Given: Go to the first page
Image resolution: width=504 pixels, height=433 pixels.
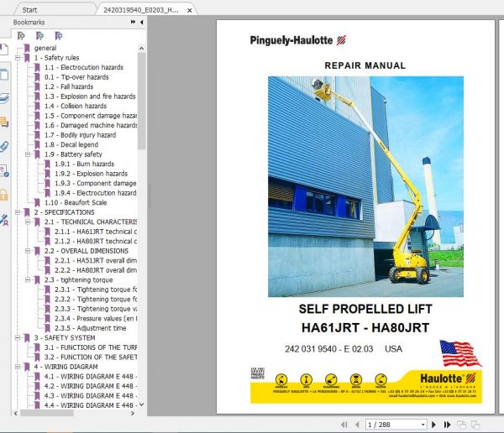Looking at the screenshot, I should 344,425.
